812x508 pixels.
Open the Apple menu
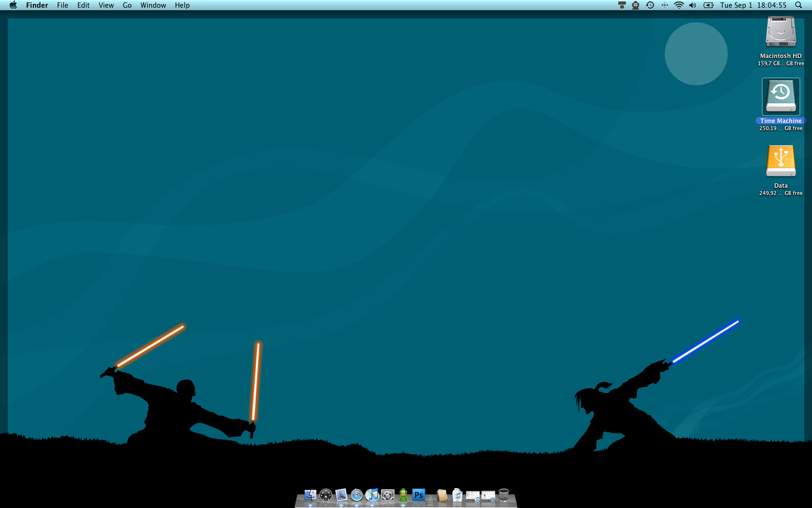click(13, 5)
